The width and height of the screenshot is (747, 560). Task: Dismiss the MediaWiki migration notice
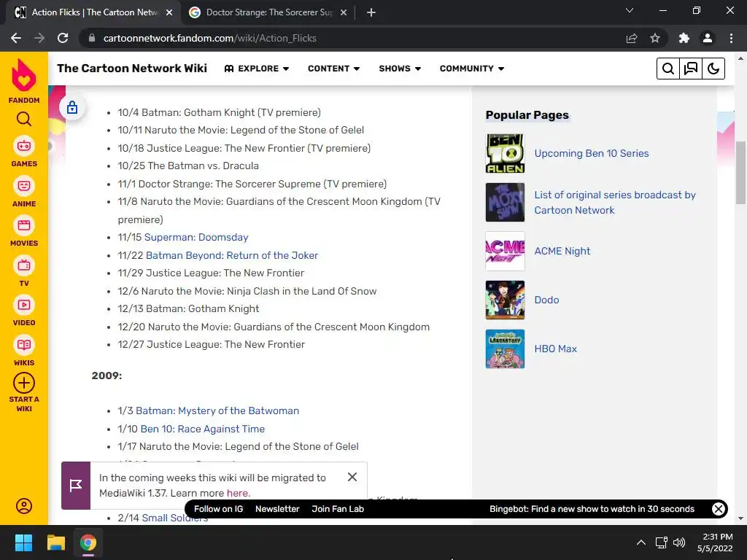[352, 477]
